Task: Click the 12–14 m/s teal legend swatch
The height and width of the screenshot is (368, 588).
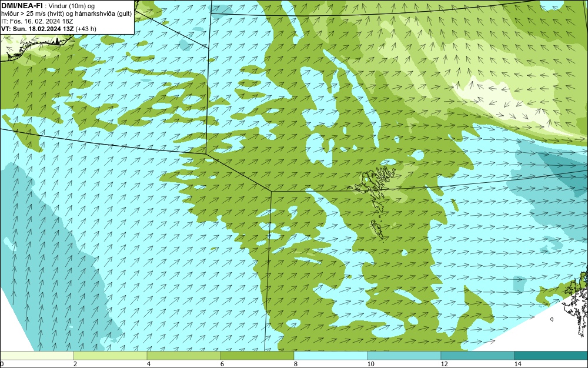Action: point(477,356)
